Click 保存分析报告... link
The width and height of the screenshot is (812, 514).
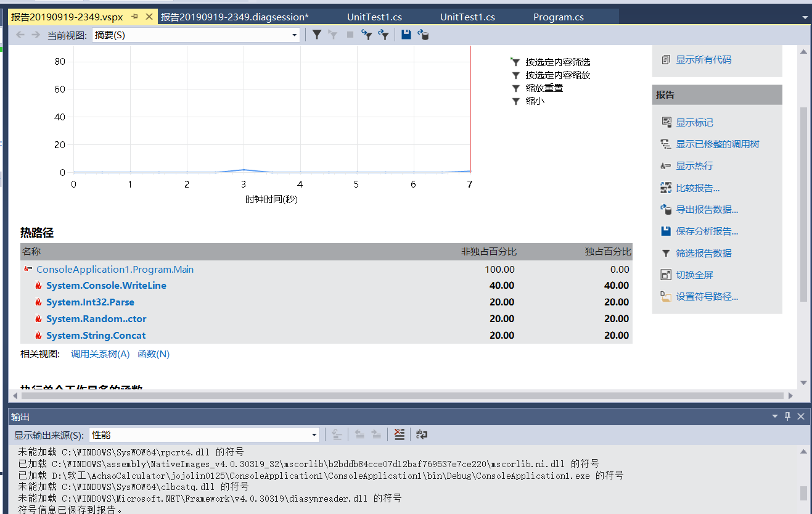(707, 231)
